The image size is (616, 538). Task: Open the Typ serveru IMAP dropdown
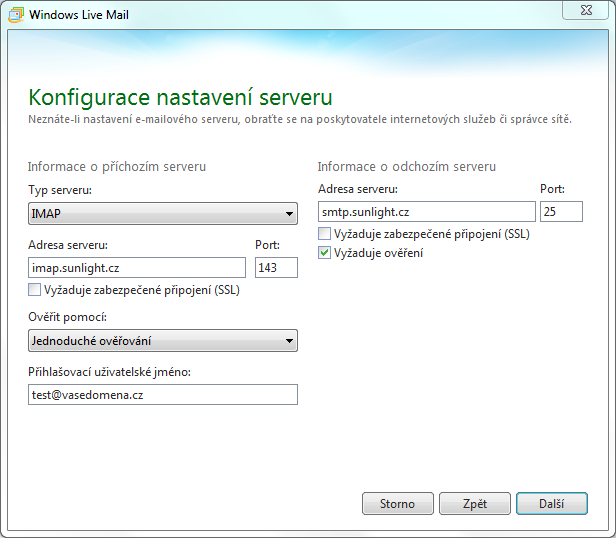pyautogui.click(x=163, y=213)
